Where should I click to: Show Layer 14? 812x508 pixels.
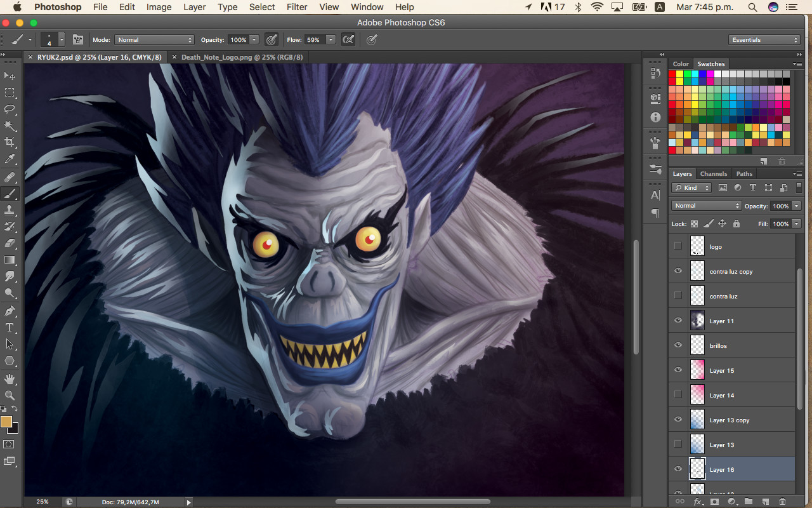tap(678, 395)
